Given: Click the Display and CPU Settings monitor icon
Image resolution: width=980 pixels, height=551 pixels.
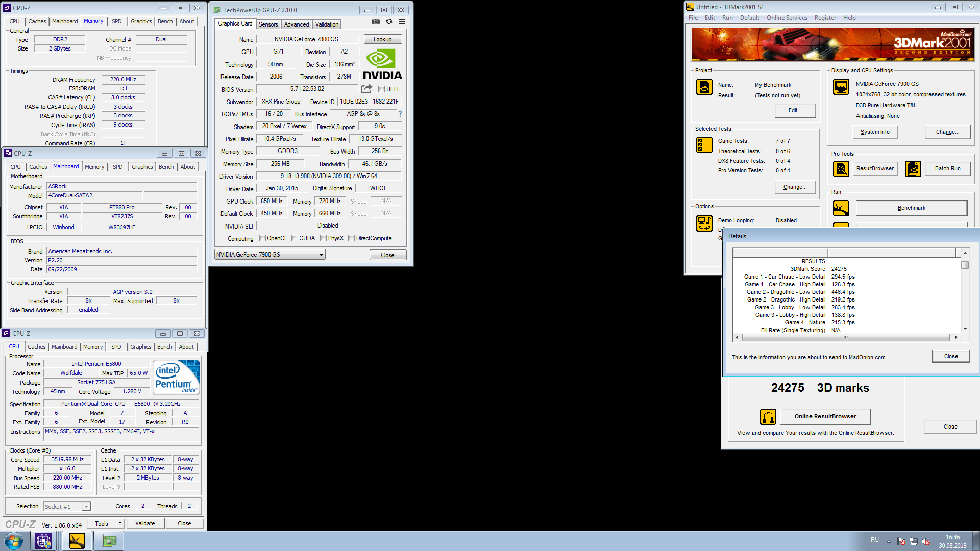Looking at the screenshot, I should tap(841, 87).
